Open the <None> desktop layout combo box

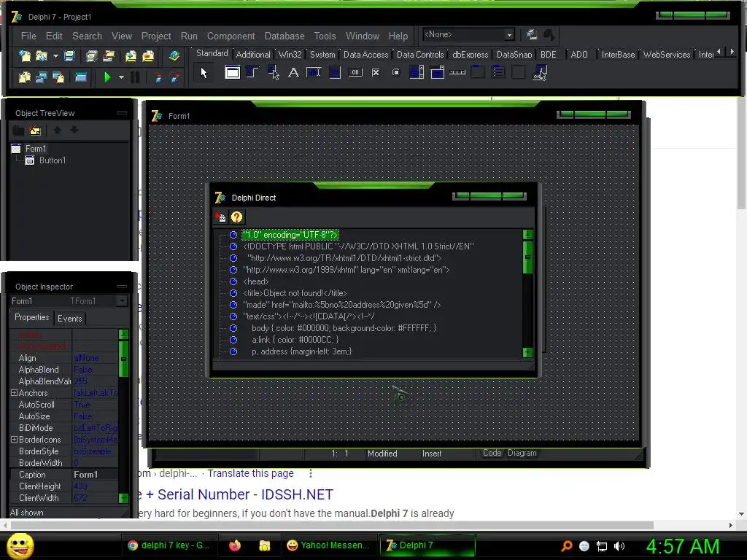(x=468, y=35)
